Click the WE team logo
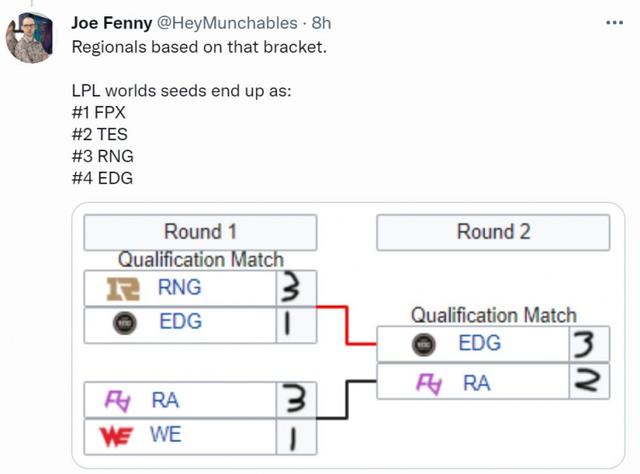 pyautogui.click(x=116, y=436)
